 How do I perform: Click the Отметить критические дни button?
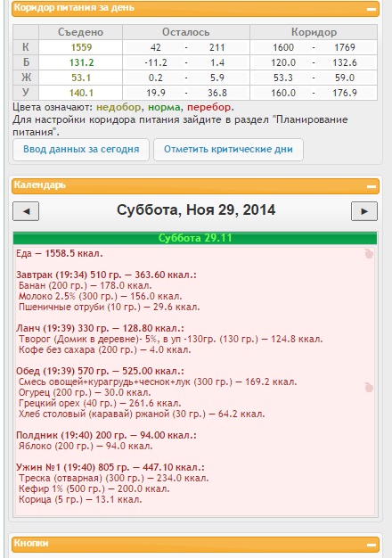(228, 150)
